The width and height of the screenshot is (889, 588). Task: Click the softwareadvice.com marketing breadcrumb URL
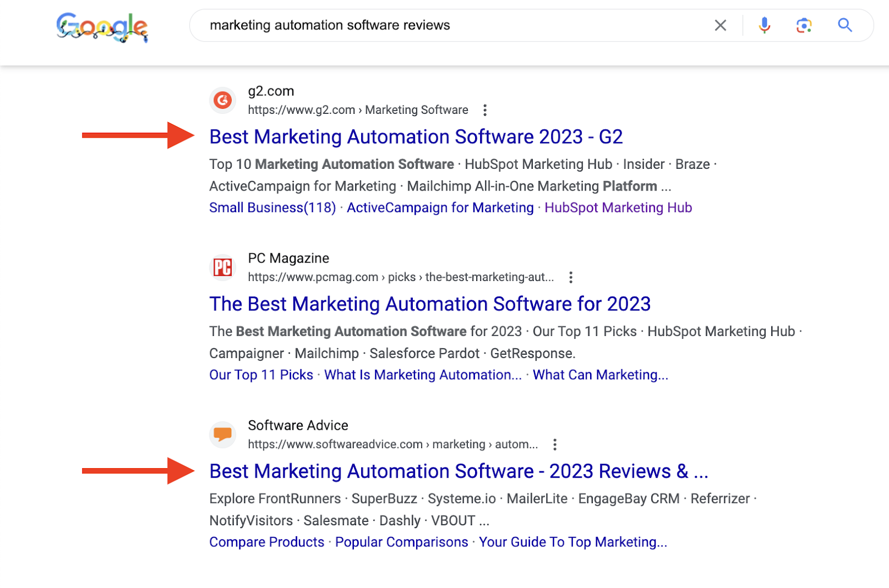[393, 444]
